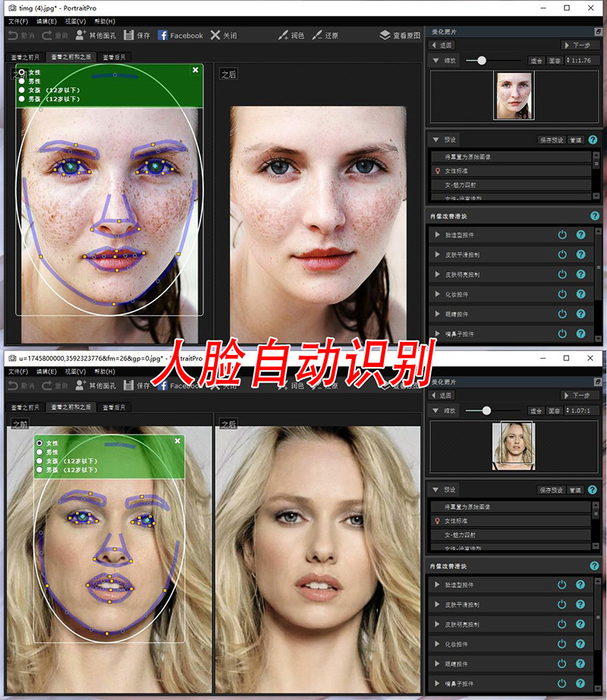Open help for 眼睛控件 in timg (4).jpg window
This screenshot has width=607, height=700.
(x=580, y=314)
